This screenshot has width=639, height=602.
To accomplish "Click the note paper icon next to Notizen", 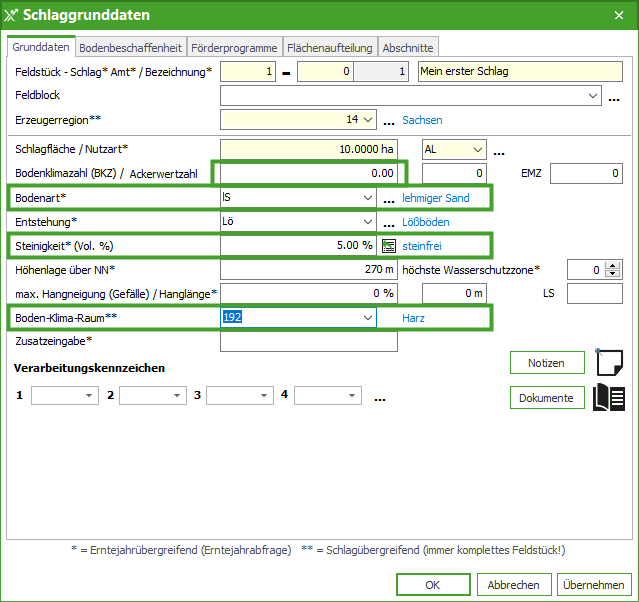I will (609, 361).
